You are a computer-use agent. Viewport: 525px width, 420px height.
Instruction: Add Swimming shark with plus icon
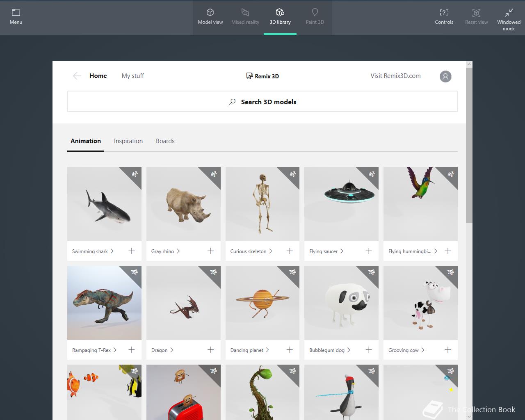(x=132, y=251)
